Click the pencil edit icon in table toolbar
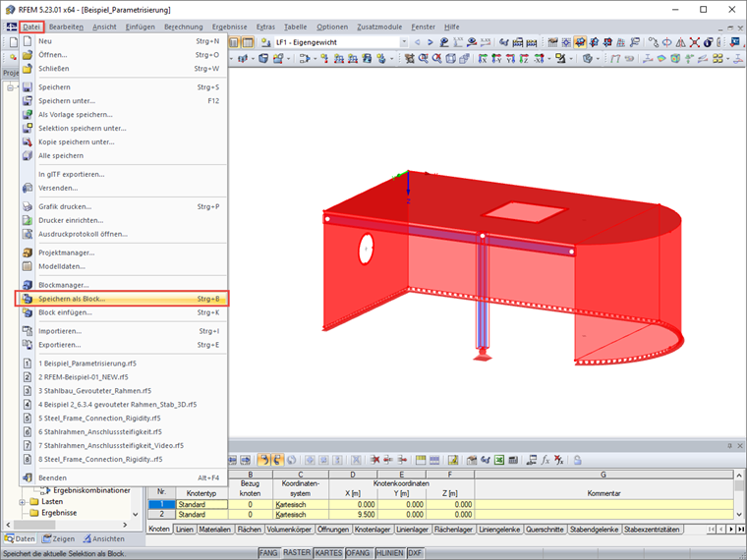 (452, 460)
